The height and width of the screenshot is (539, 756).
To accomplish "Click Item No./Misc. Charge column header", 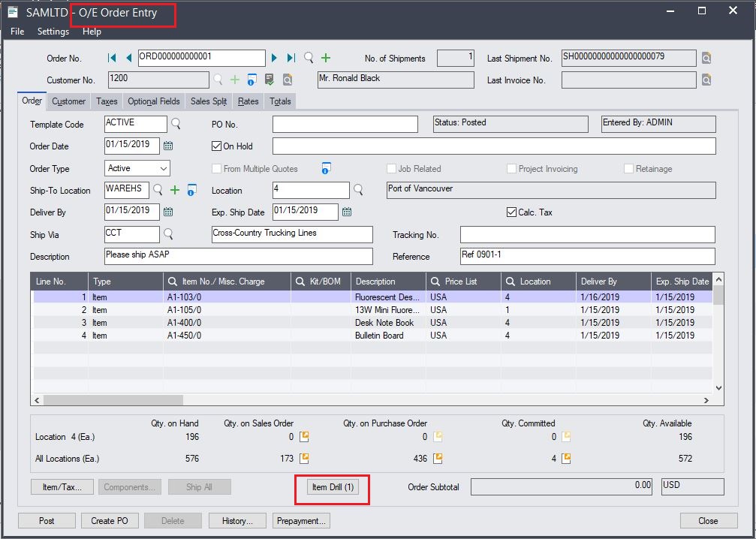I will 227,281.
